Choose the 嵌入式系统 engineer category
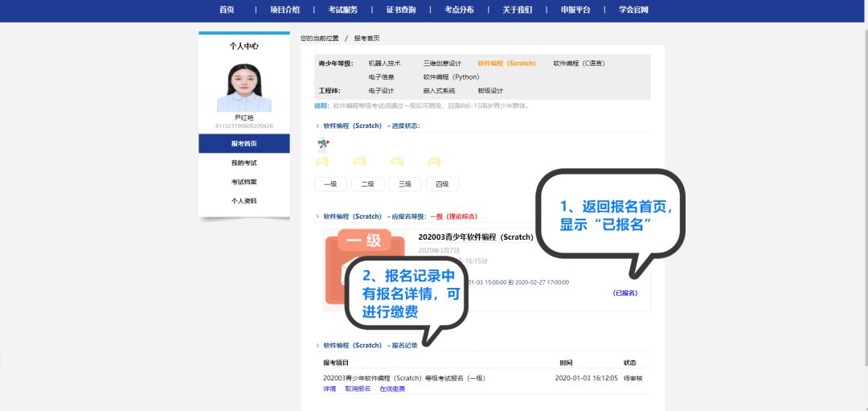Screen dimensions: 868x411 point(439,91)
